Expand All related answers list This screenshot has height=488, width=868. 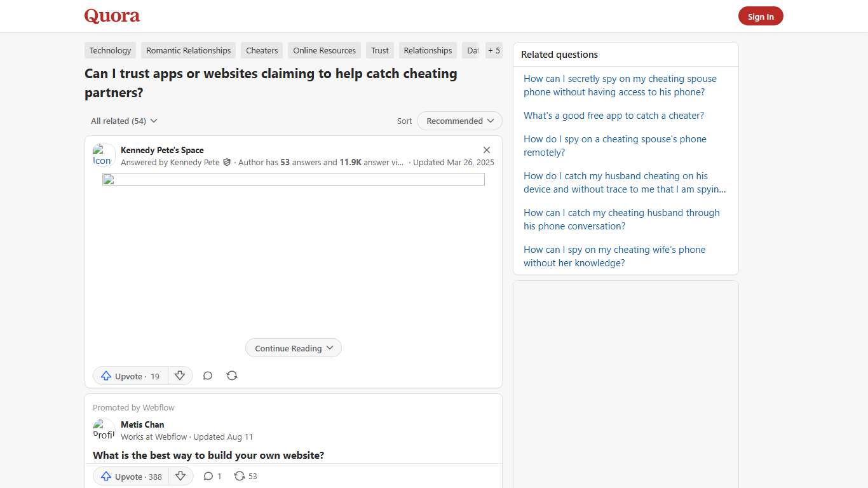pyautogui.click(x=124, y=121)
